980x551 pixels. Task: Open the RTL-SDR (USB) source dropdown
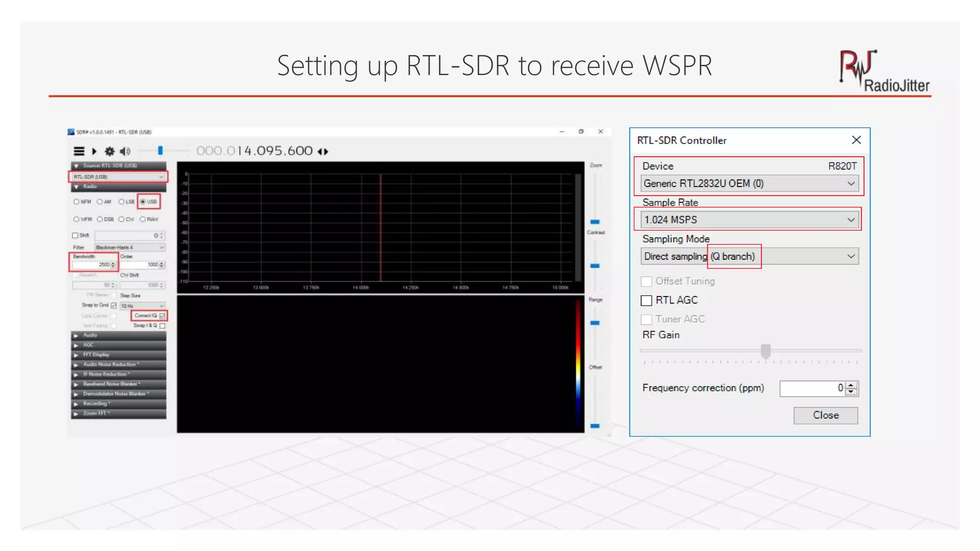coord(118,176)
